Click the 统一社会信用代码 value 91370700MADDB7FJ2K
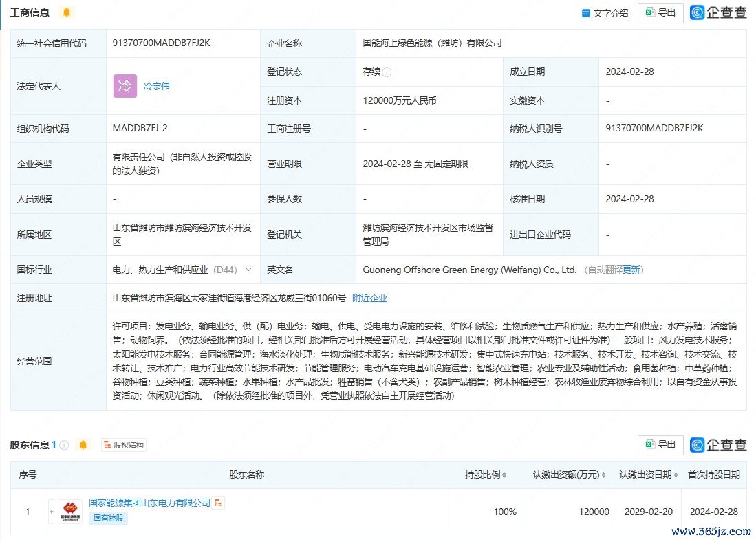Screen dimensions: 756x542 [161, 43]
